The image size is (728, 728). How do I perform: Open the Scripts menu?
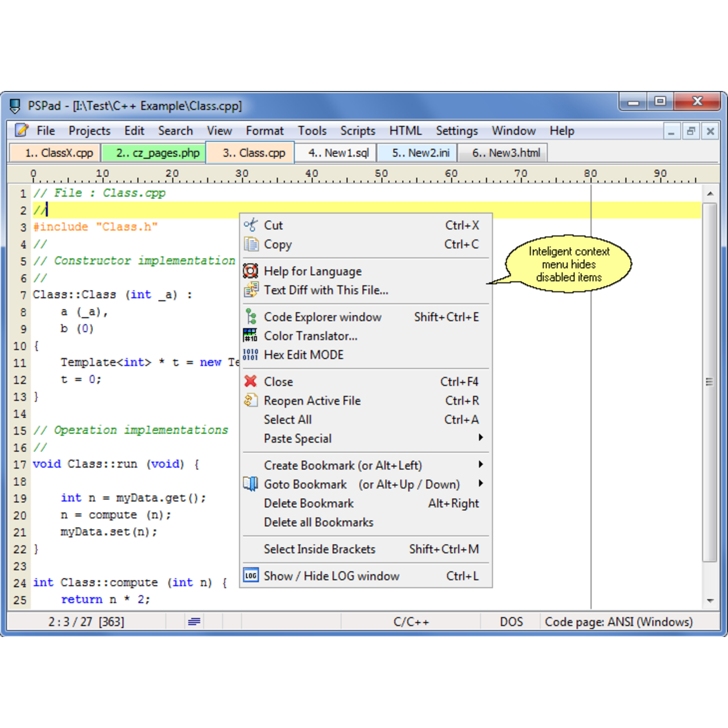[357, 131]
